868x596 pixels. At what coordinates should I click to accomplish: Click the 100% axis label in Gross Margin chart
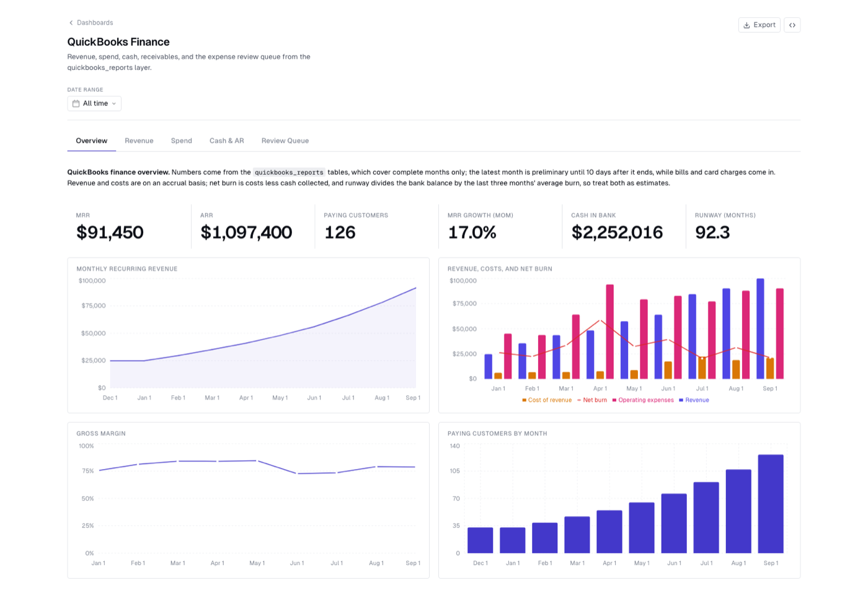[86, 446]
